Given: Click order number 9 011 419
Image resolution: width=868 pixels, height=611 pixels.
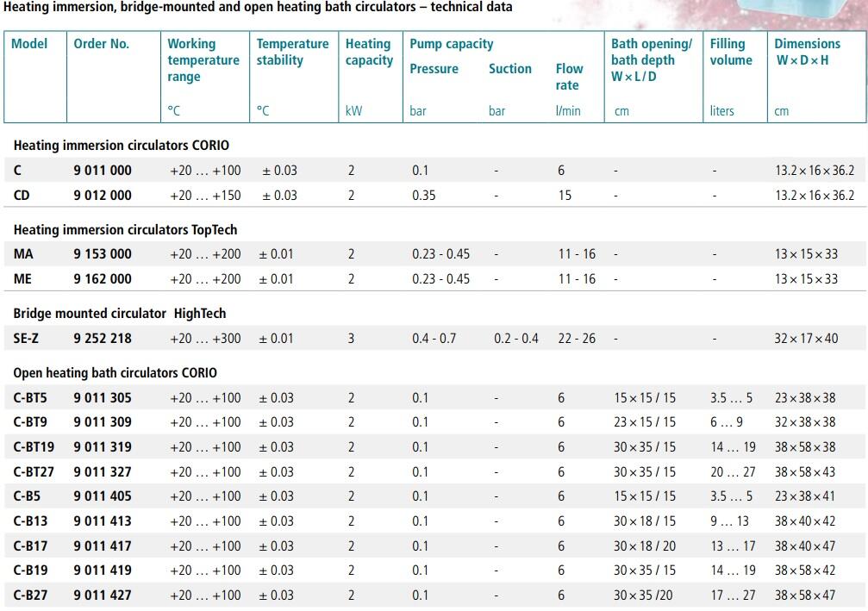Looking at the screenshot, I should [x=103, y=570].
